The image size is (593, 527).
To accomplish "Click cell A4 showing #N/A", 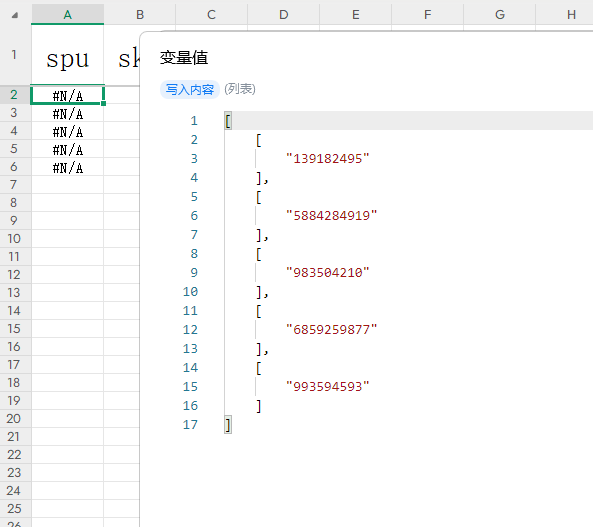I will 68,131.
